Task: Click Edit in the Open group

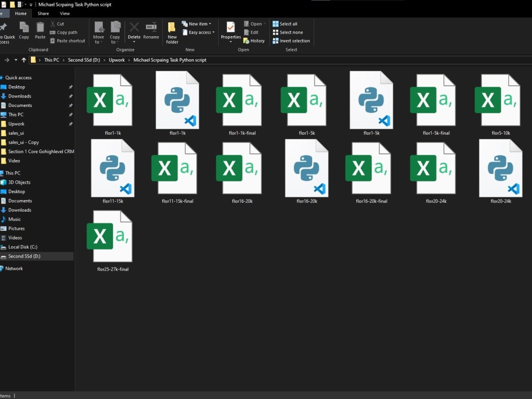Action: tap(251, 32)
